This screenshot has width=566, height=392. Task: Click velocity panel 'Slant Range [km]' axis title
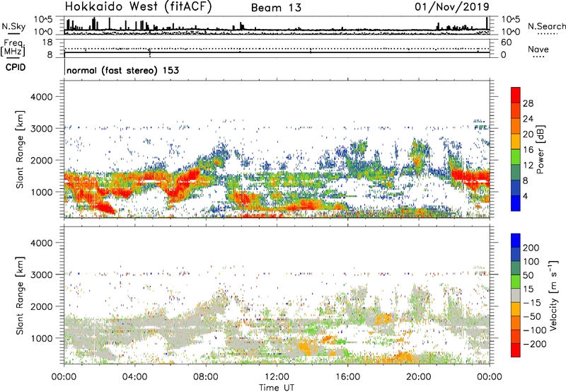point(20,295)
